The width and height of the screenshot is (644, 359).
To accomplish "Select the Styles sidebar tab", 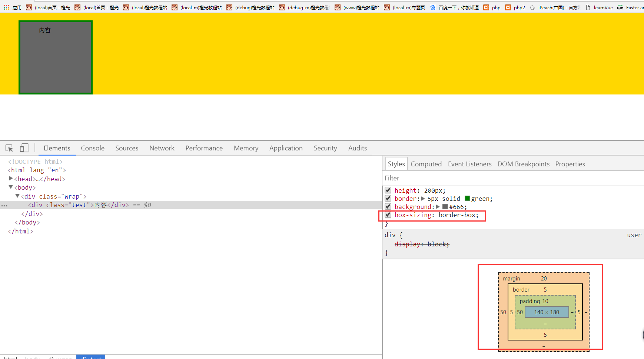I will pyautogui.click(x=396, y=164).
